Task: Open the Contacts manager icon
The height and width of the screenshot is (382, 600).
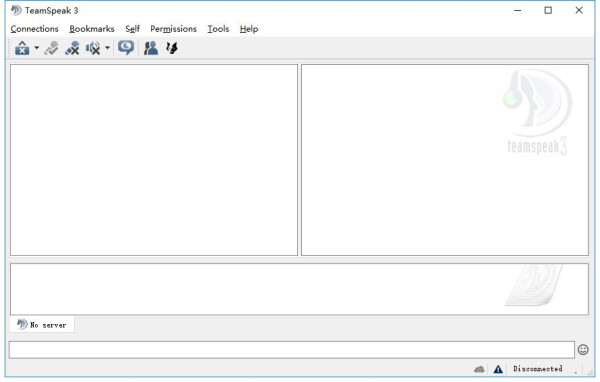Action: 151,48
